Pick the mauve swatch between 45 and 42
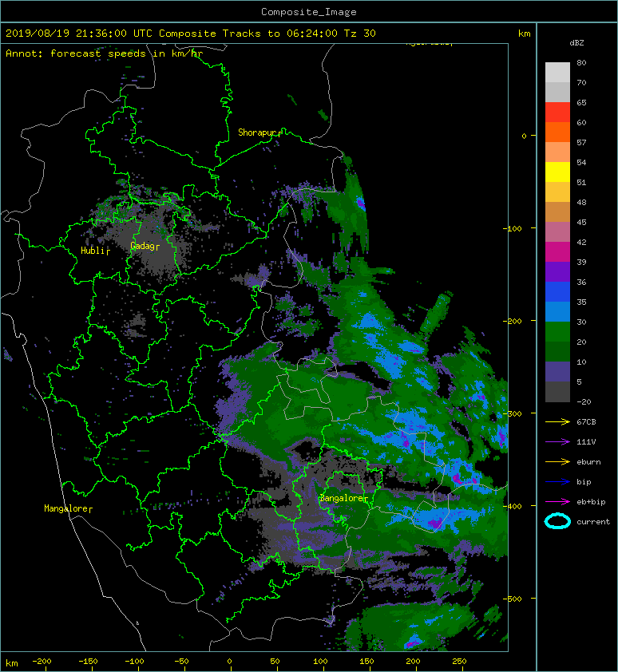Viewport: 618px width, 672px height. point(557,232)
